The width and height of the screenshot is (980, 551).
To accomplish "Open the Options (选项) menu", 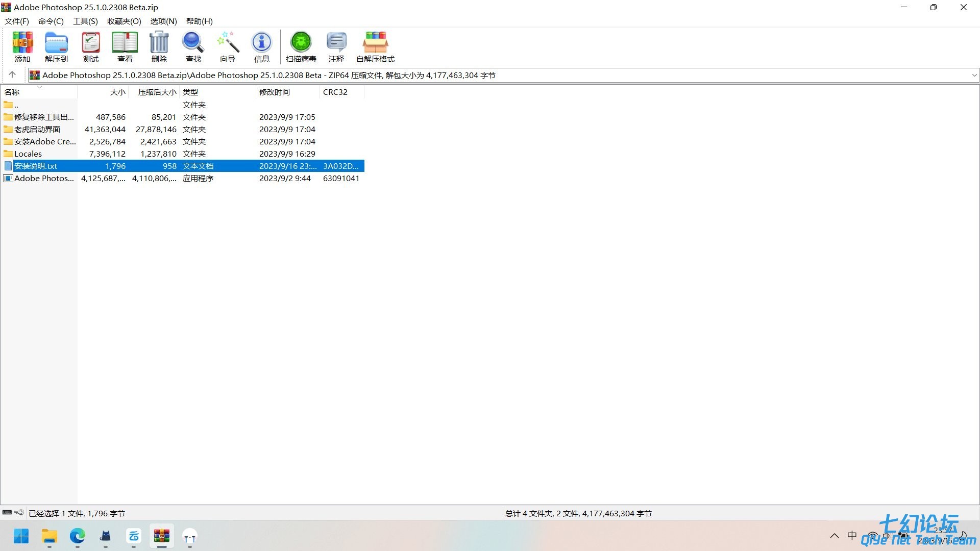I will tap(163, 21).
